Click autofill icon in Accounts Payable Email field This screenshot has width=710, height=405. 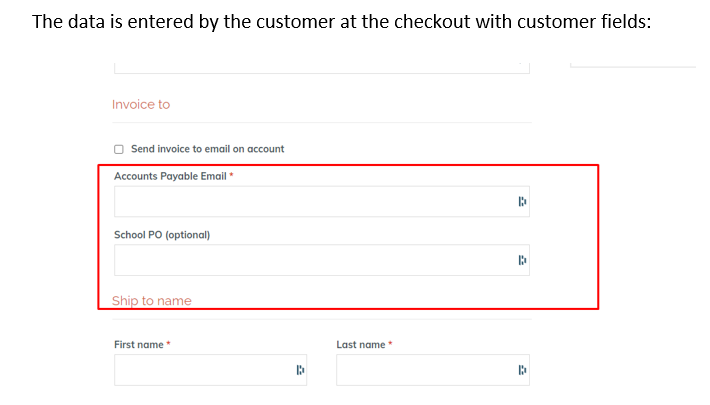point(522,202)
